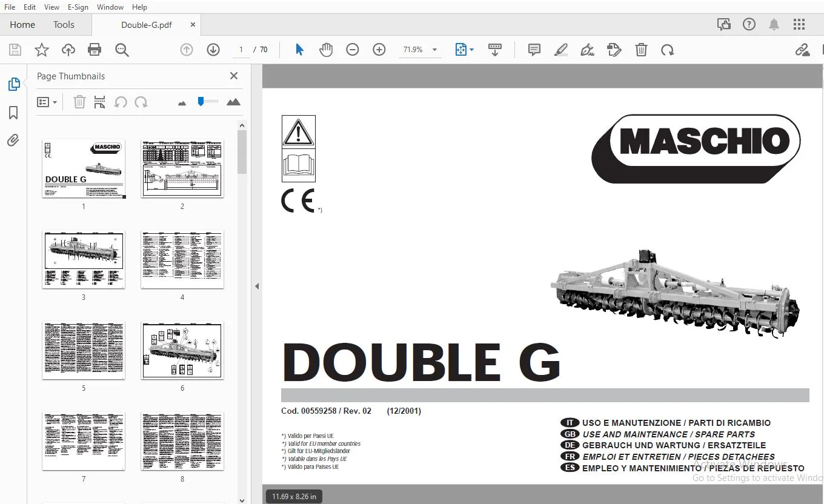Viewport: 824px width, 504px height.
Task: Select the Highlight text tool
Action: click(560, 50)
